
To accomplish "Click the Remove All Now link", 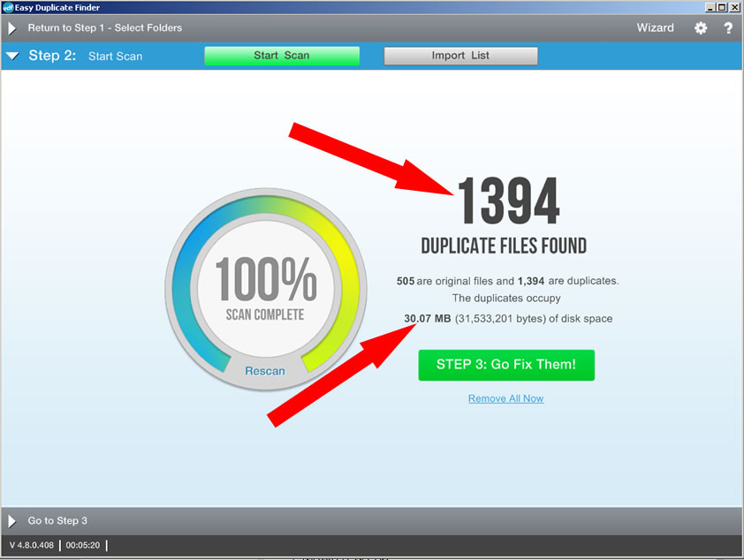I will pyautogui.click(x=505, y=398).
